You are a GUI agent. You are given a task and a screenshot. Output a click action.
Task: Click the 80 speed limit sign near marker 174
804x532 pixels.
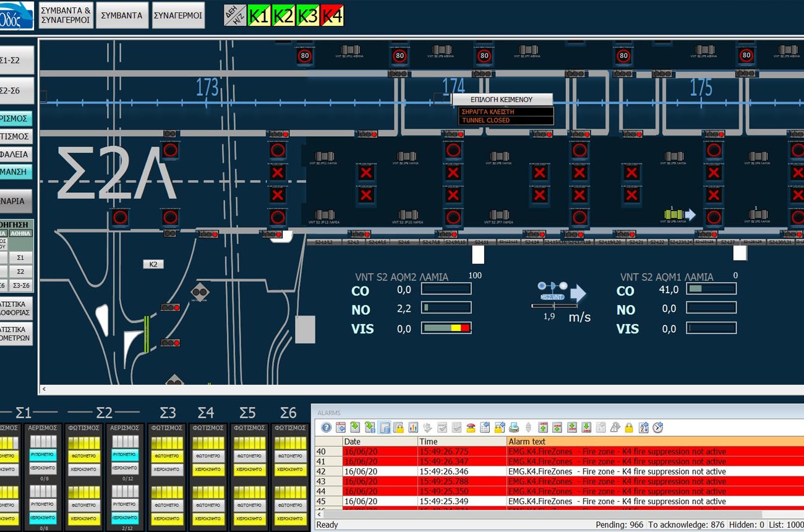tap(484, 56)
